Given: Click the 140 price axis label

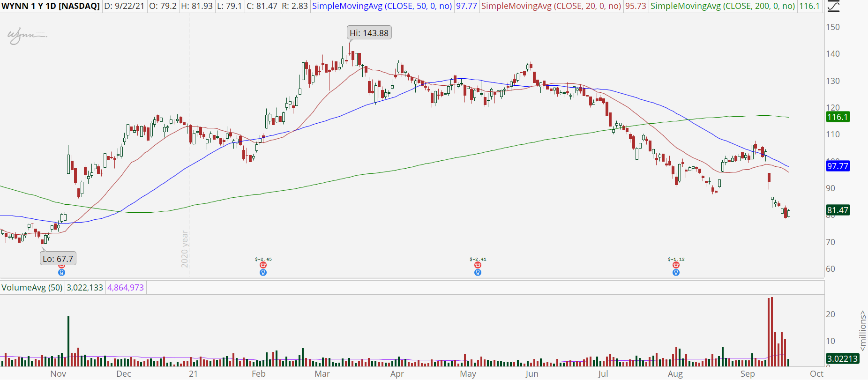Looking at the screenshot, I should (x=833, y=53).
